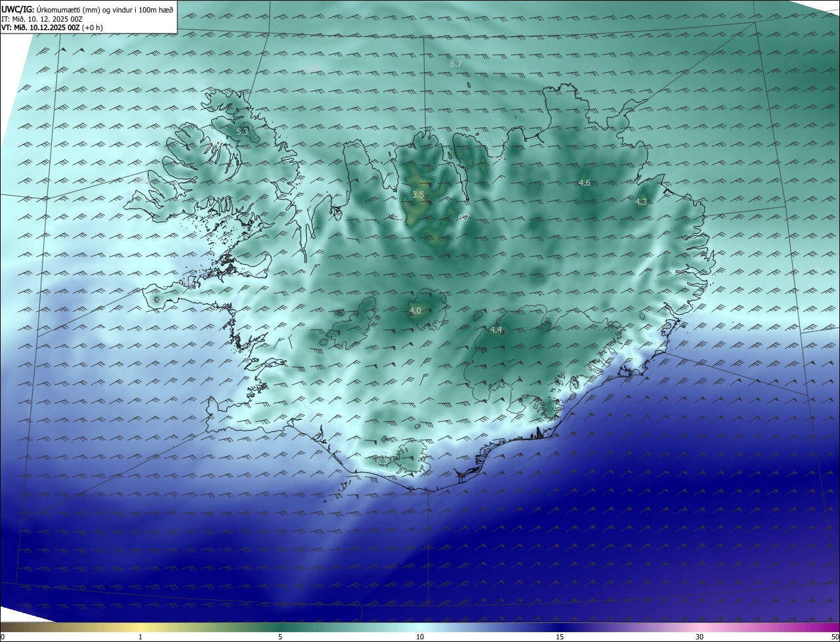
Task: Click the 4.6 value label in the northeast
Action: [585, 182]
